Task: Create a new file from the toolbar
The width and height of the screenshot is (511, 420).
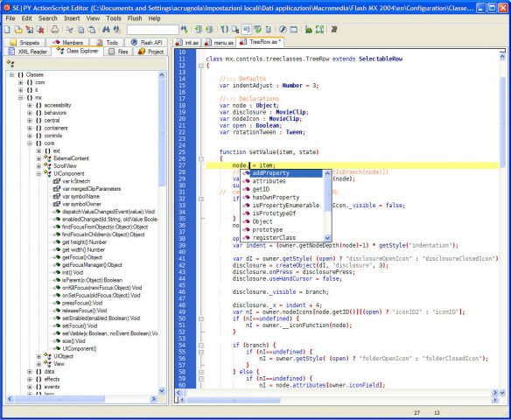Action: [x=7, y=30]
